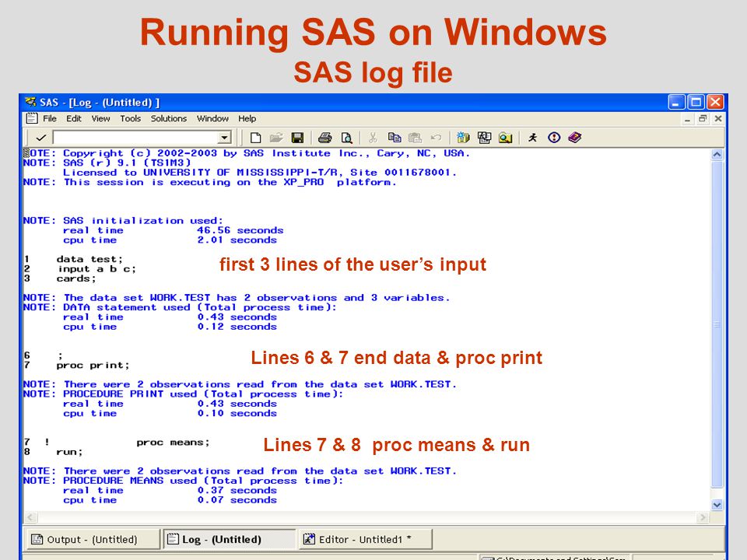Open the Solutions menu
747x560 pixels.
pos(169,118)
